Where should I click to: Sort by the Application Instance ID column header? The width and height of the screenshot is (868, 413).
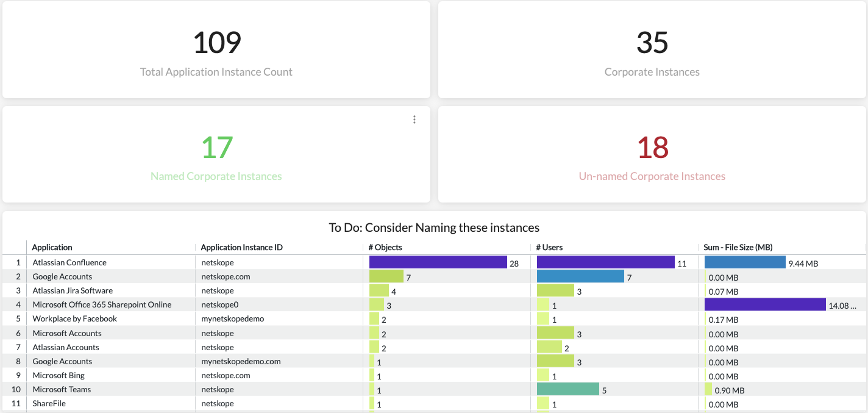coord(241,247)
